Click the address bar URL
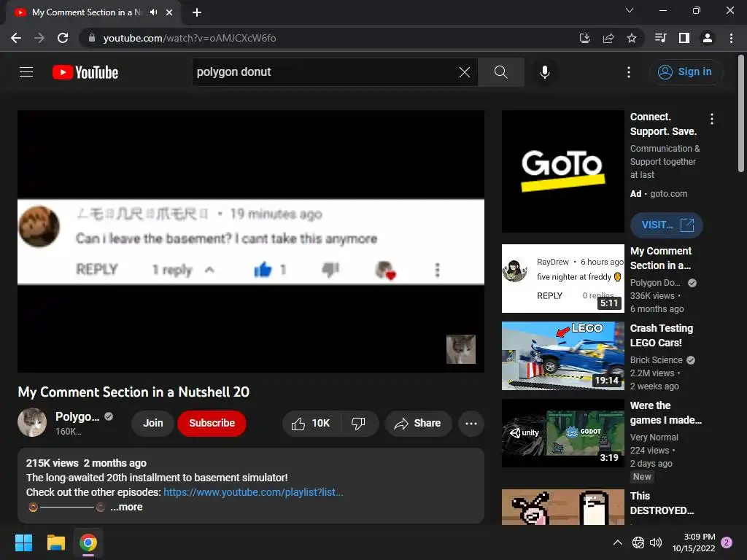This screenshot has height=560, width=747. point(190,38)
